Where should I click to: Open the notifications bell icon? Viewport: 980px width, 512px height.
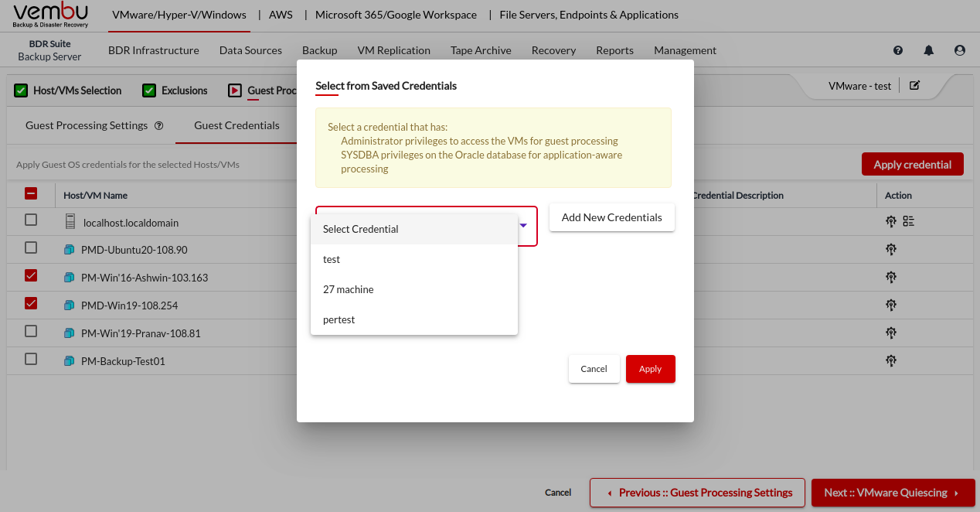929,50
